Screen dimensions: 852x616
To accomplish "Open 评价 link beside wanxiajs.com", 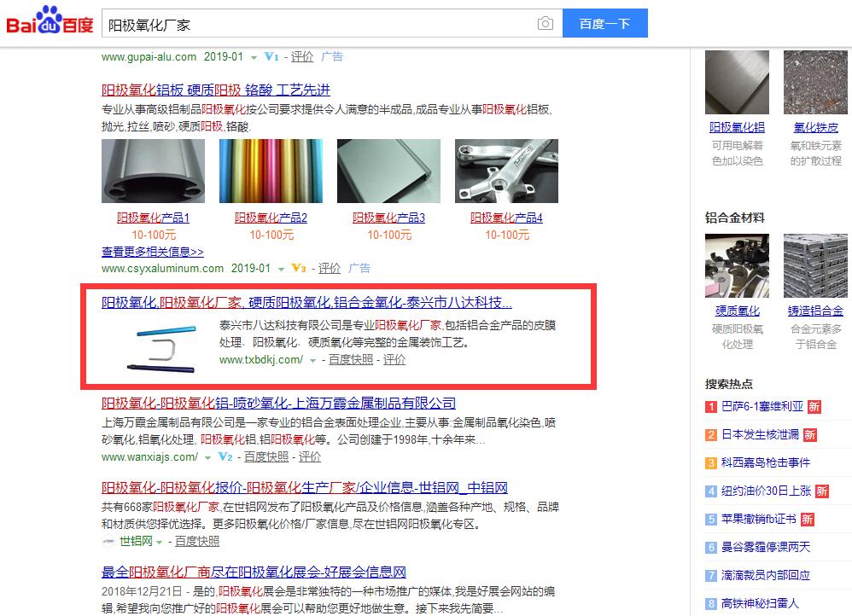I will click(310, 456).
